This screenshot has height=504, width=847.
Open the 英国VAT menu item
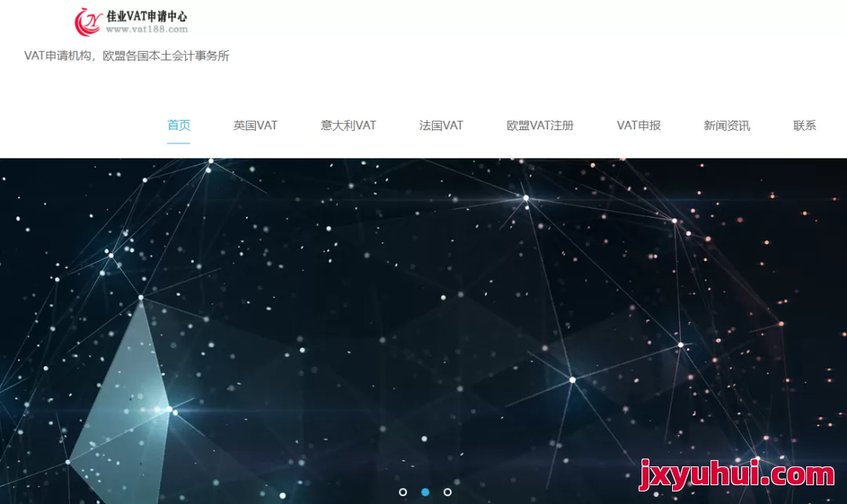(x=255, y=125)
